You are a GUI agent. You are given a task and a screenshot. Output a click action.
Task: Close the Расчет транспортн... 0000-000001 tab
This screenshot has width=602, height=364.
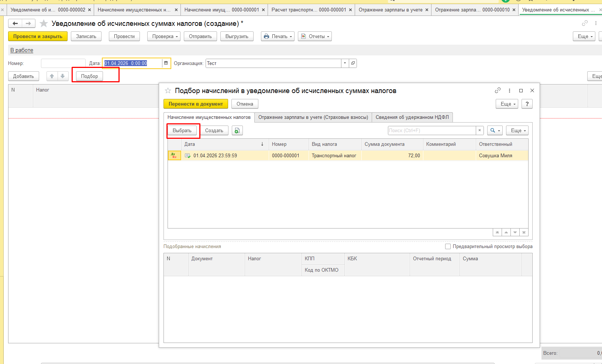coord(350,10)
